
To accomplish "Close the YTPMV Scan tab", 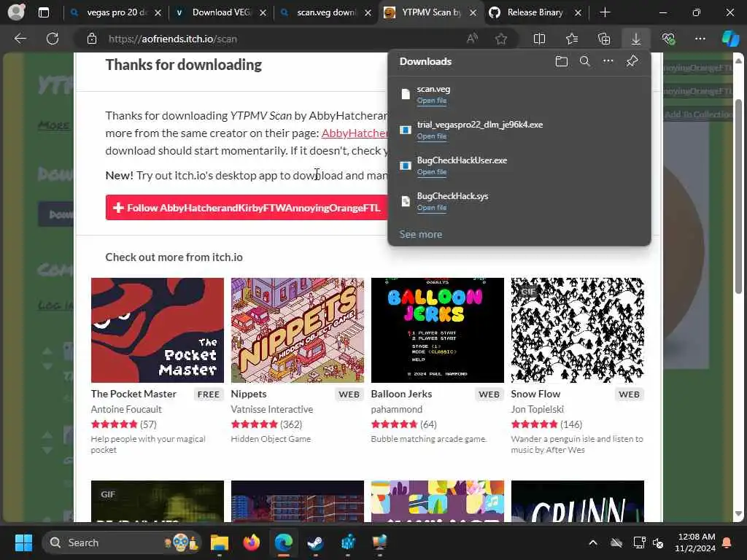I will (473, 13).
